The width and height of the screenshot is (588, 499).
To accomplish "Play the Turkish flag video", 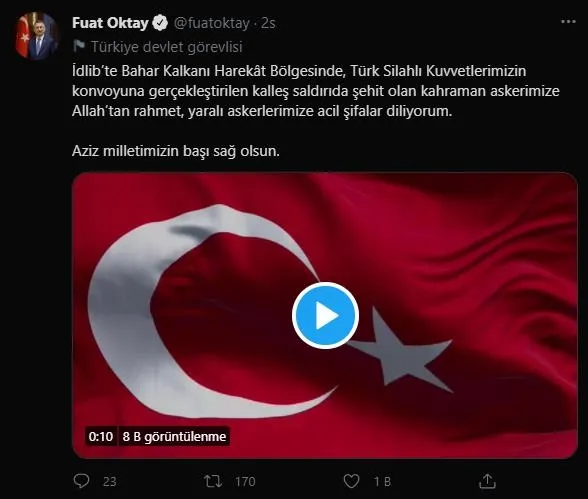I will pos(325,316).
